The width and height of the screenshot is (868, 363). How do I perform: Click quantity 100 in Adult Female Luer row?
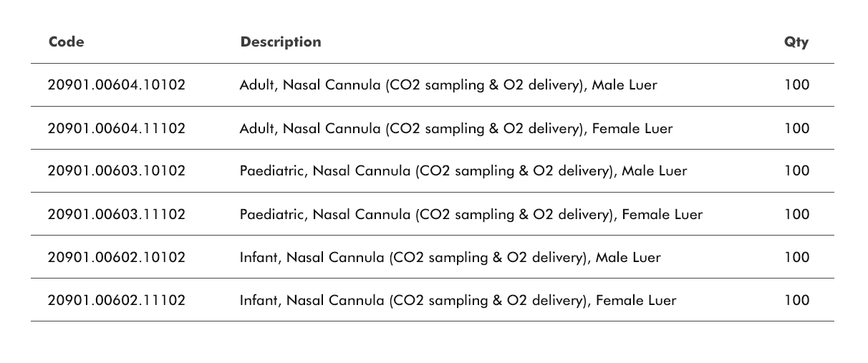pyautogui.click(x=796, y=129)
